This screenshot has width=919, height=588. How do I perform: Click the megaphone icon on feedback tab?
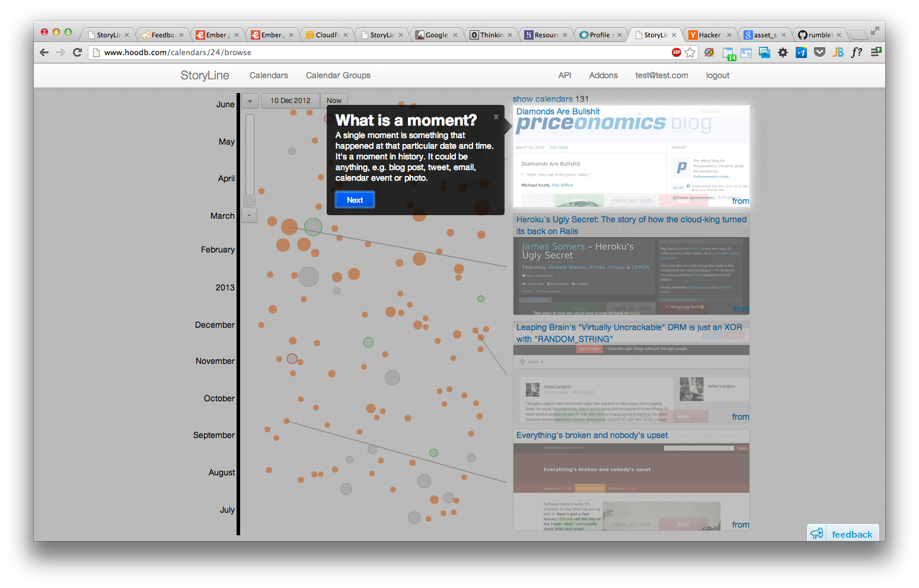point(817,533)
